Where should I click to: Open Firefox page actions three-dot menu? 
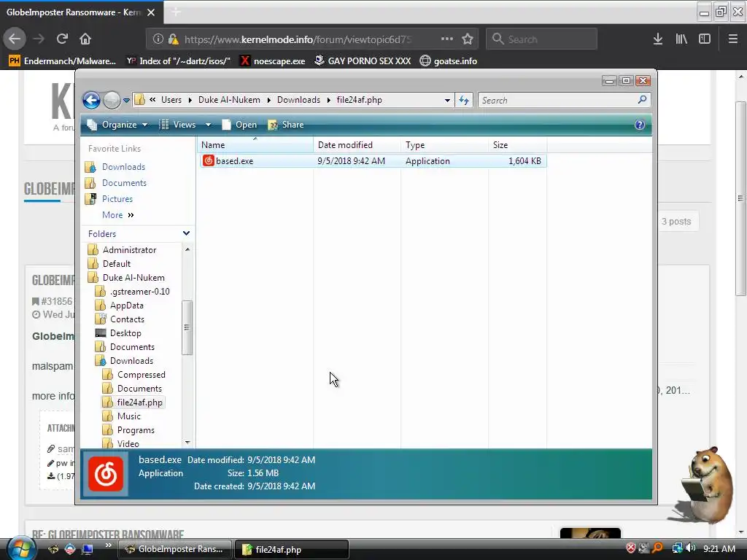(447, 39)
